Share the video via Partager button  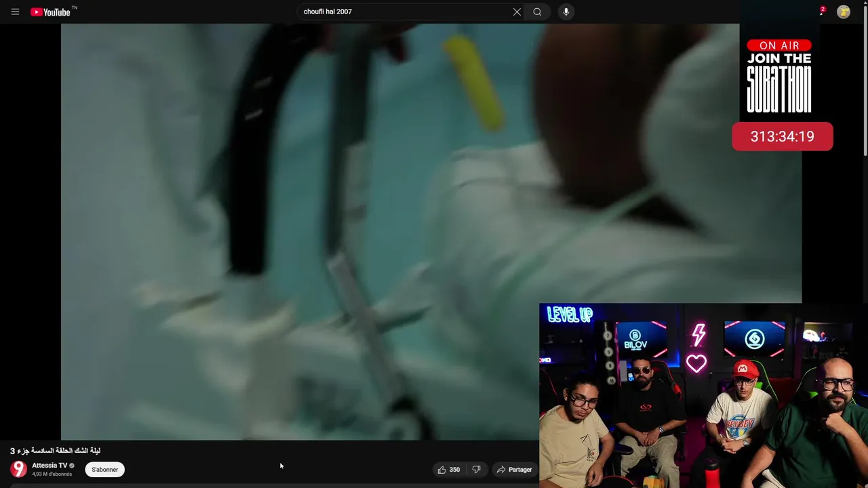[514, 470]
